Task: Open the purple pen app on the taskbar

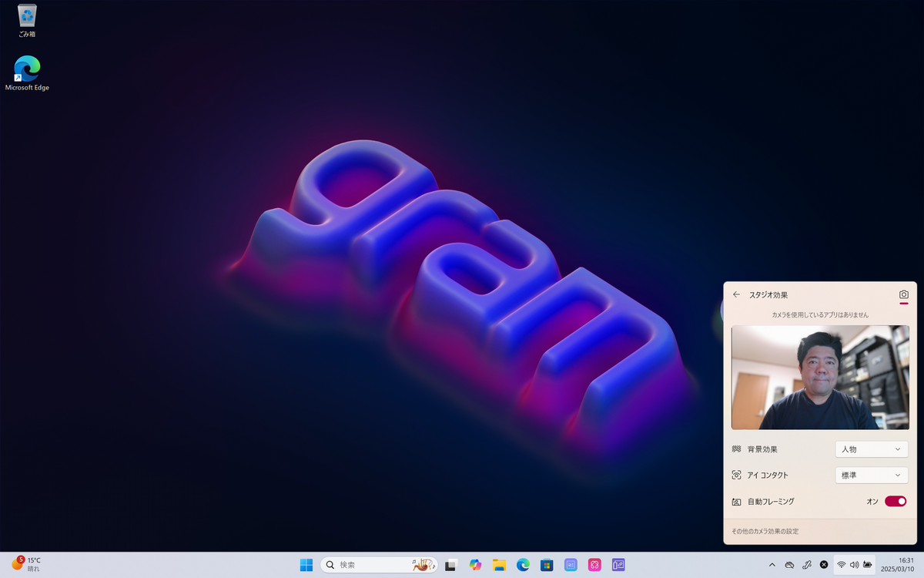Action: 618,565
